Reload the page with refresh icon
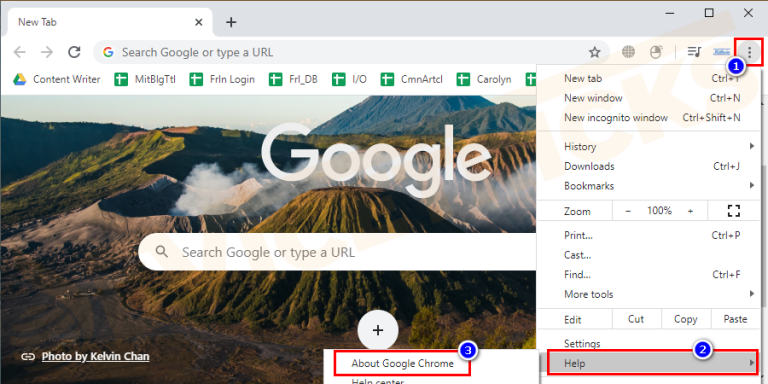 (74, 52)
